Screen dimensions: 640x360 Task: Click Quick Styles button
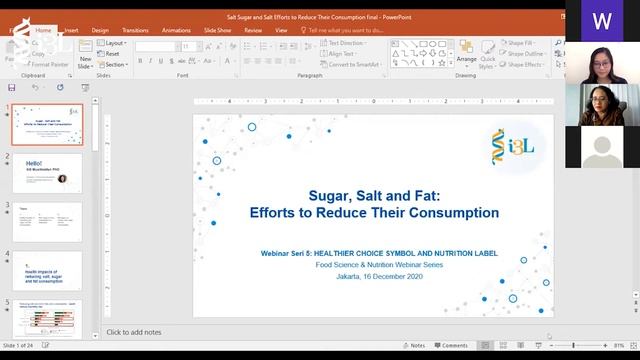(487, 55)
